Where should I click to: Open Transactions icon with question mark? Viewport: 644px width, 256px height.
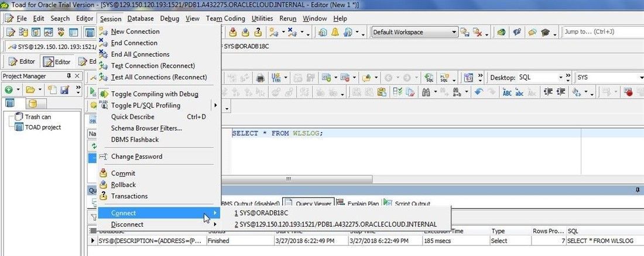(258, 32)
